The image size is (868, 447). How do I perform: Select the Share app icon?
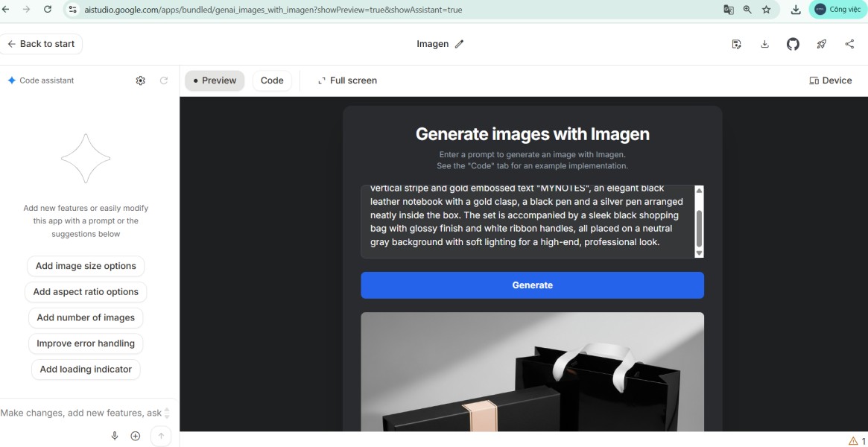849,44
